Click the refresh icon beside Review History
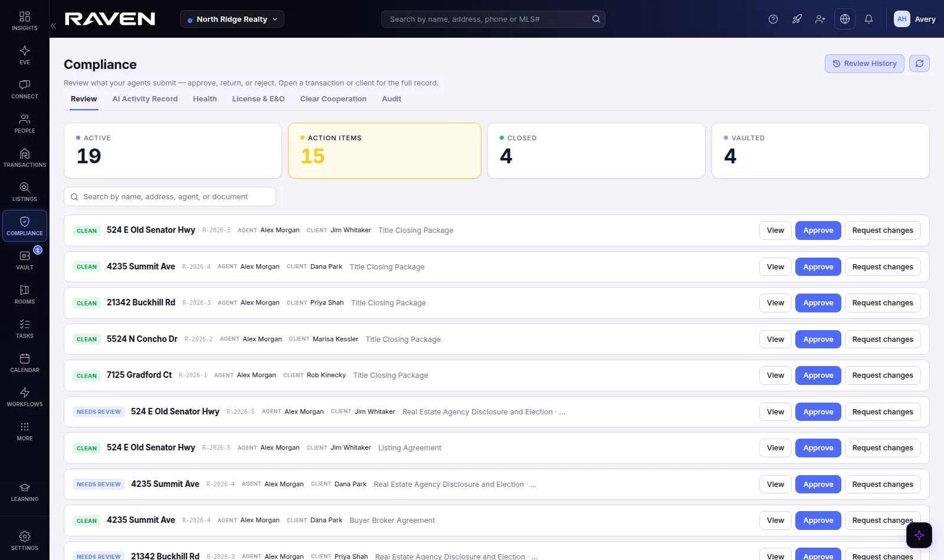This screenshot has width=944, height=560. [x=919, y=64]
